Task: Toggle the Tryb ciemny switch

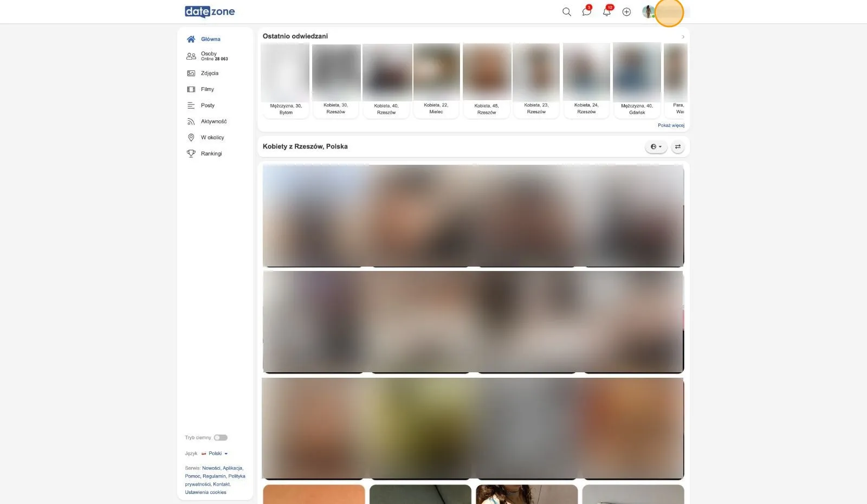Action: [221, 438]
